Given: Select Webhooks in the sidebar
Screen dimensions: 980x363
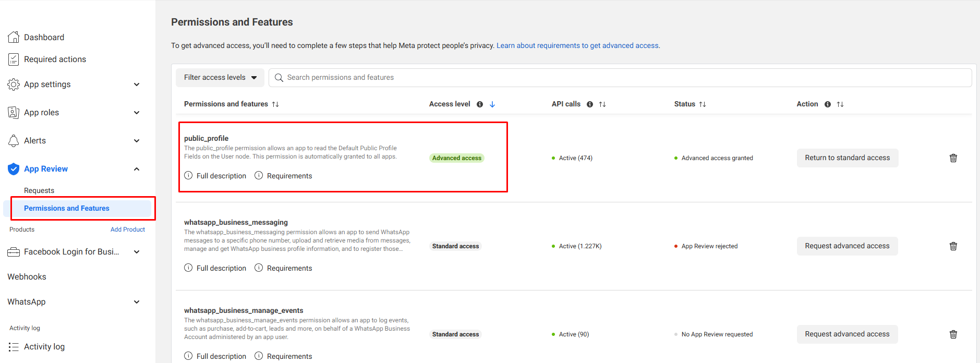Looking at the screenshot, I should (x=27, y=277).
